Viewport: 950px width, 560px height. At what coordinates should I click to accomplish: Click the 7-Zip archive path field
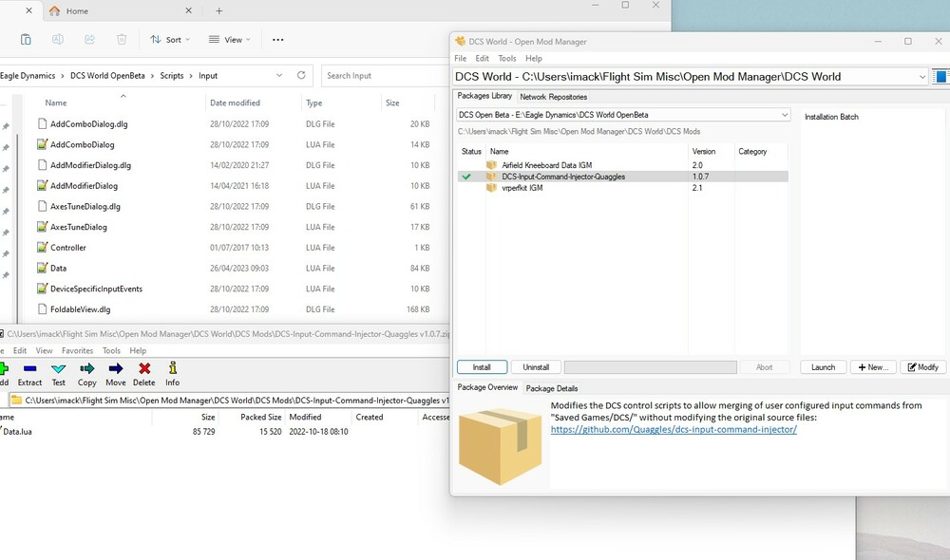pos(230,401)
